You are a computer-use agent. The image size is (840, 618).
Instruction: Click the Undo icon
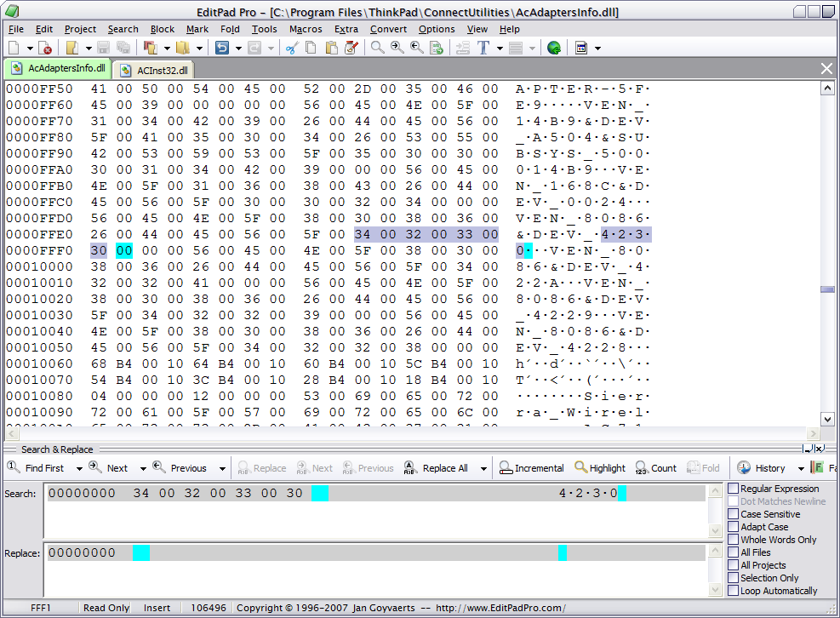click(222, 49)
